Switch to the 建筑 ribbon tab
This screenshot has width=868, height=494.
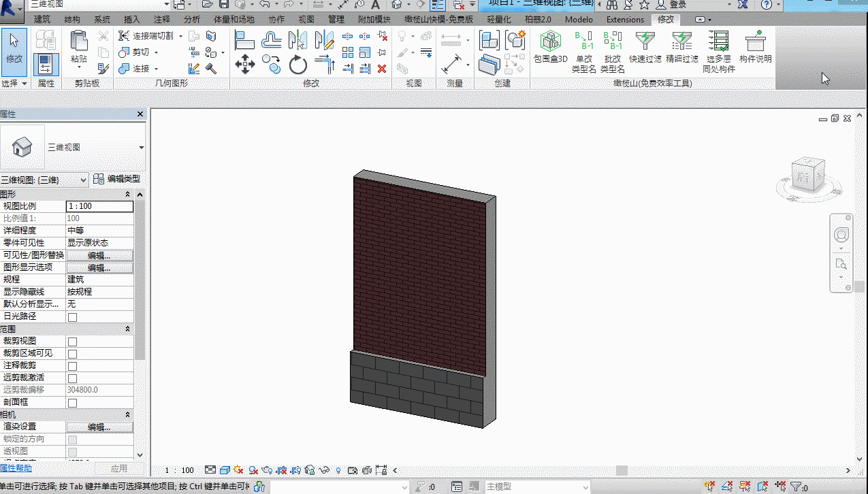[42, 20]
